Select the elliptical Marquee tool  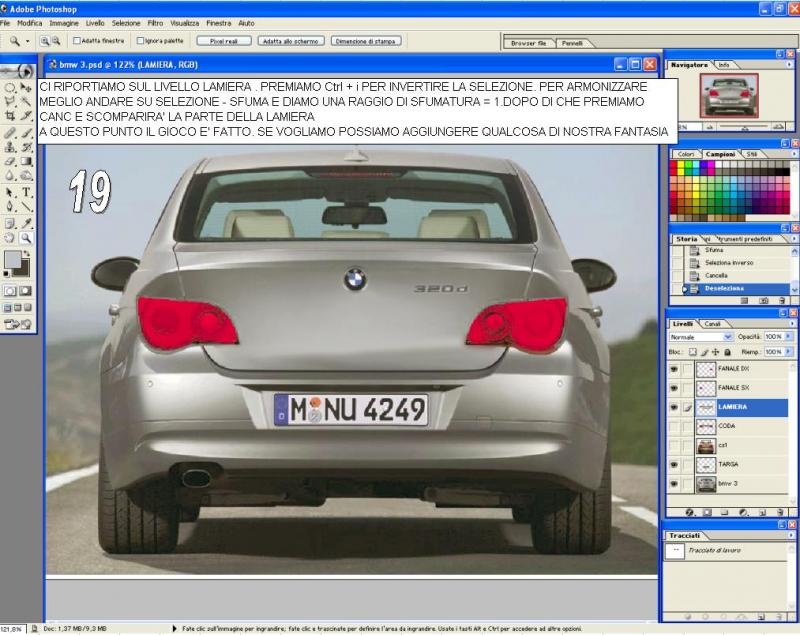[10, 88]
